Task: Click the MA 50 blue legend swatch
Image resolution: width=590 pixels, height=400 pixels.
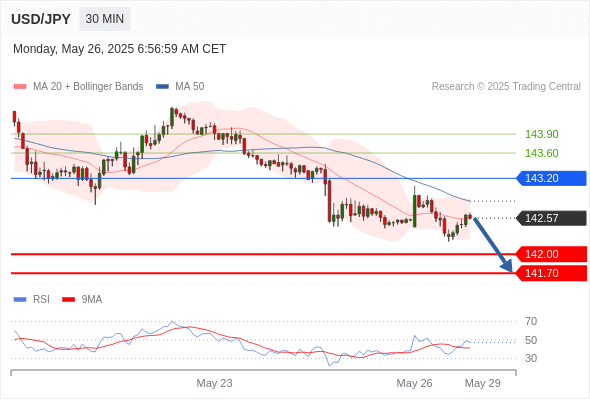Action: pyautogui.click(x=162, y=87)
